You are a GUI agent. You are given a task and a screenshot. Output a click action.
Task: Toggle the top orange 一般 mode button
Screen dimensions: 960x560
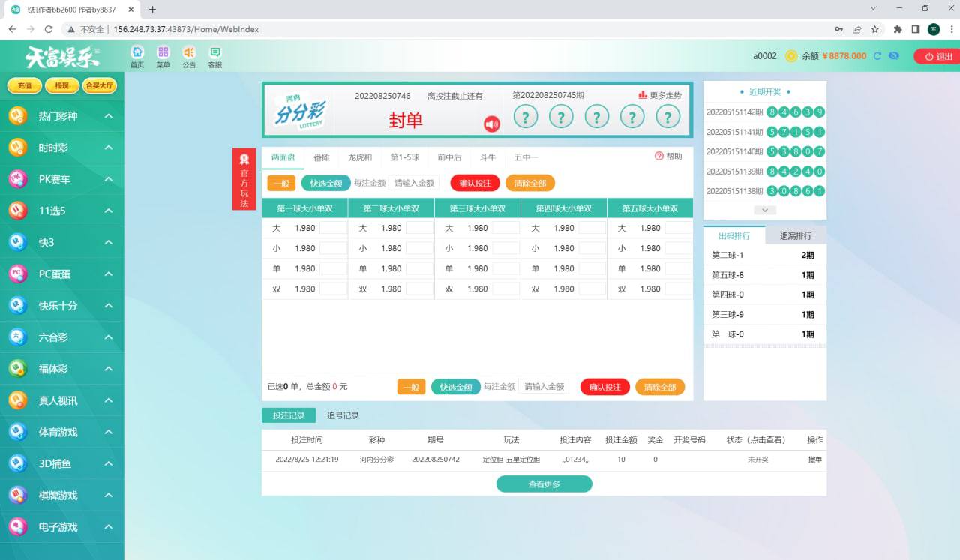coord(281,184)
